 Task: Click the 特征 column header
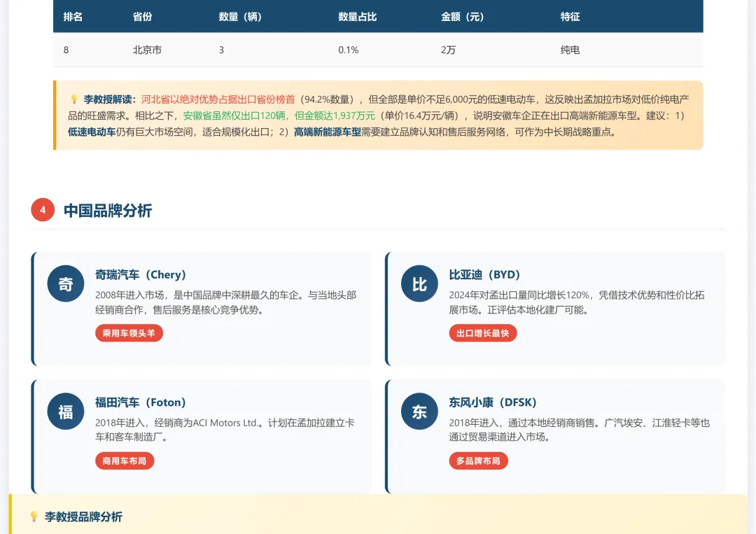coord(570,17)
